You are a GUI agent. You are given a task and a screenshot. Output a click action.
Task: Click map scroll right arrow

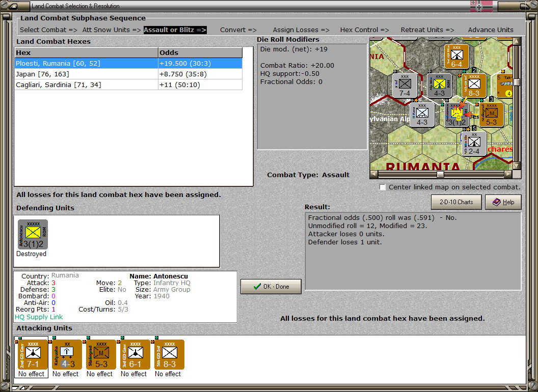tap(508, 174)
